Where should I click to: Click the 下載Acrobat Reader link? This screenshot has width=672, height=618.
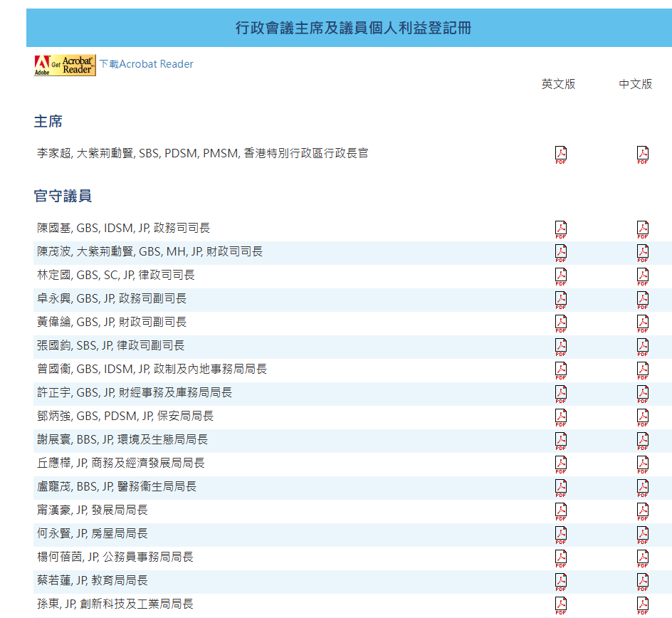(x=146, y=64)
